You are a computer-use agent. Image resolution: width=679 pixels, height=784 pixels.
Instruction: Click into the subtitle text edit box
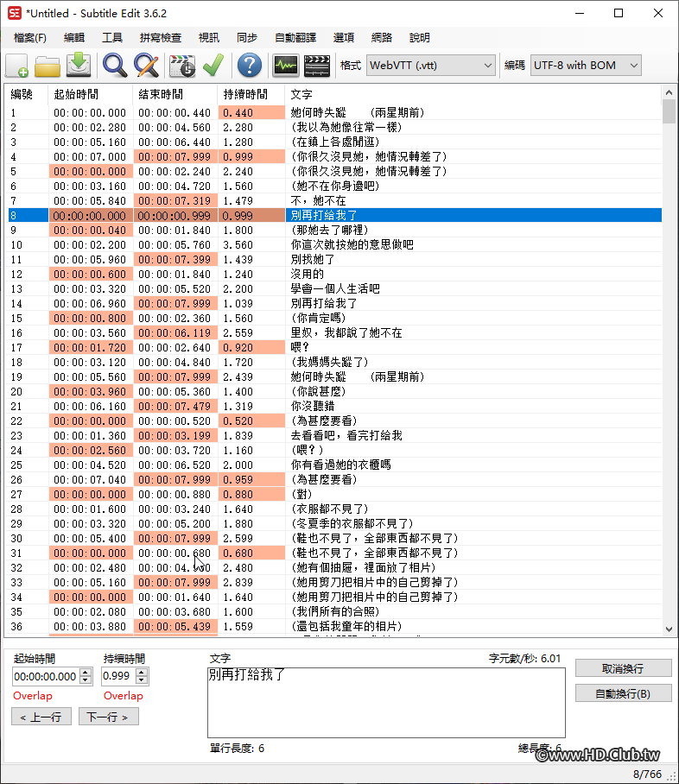(x=386, y=703)
